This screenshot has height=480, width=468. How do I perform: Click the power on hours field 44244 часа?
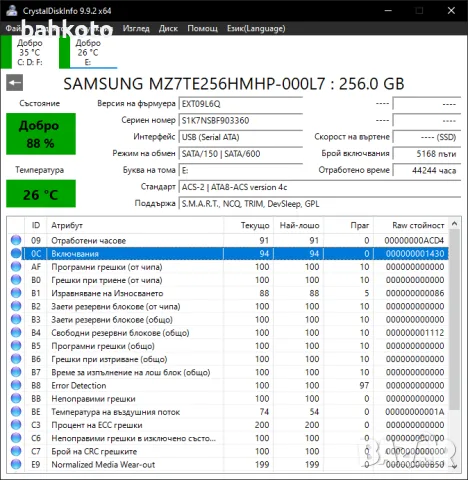coord(427,170)
